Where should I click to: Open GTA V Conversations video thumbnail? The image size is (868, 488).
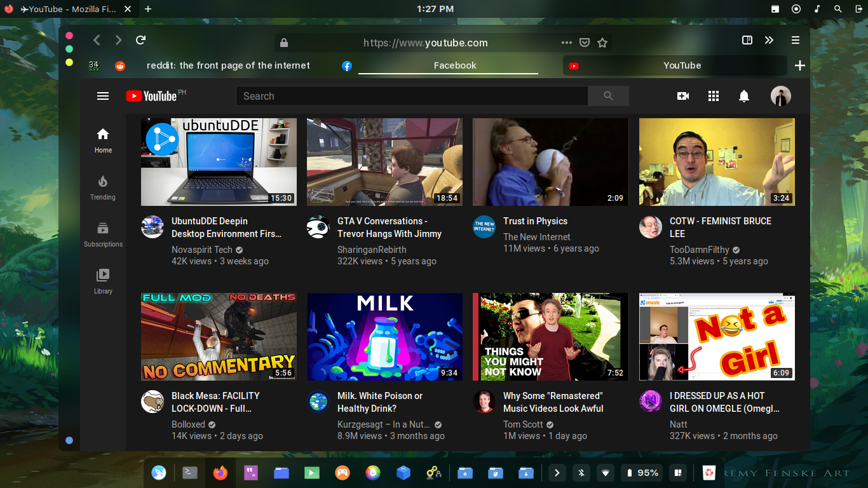tap(384, 162)
